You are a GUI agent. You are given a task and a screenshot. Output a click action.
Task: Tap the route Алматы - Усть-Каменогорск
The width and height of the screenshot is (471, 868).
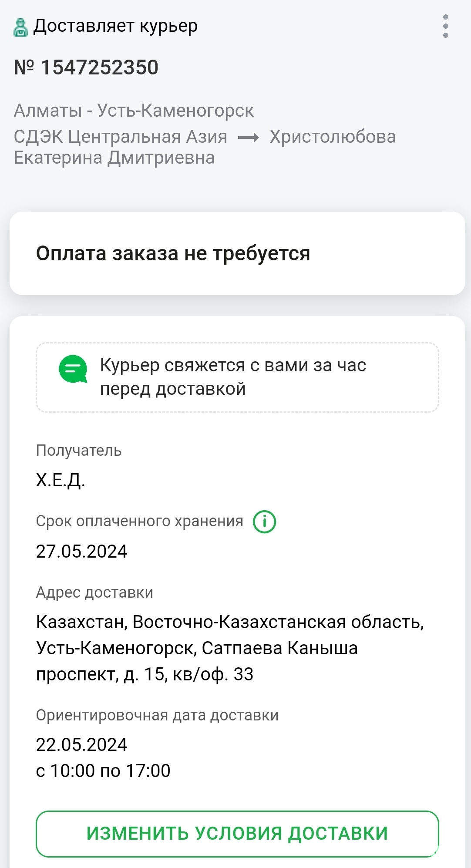[x=134, y=111]
